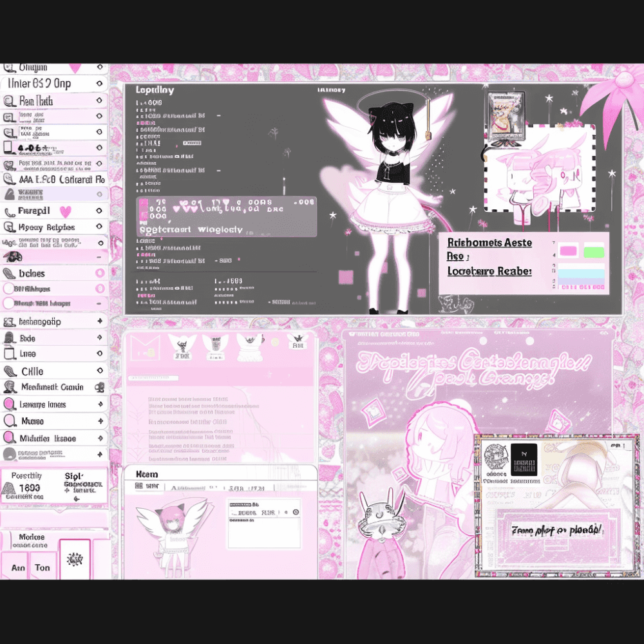Toggle the circle on the Rem row
This screenshot has width=644, height=644.
[x=99, y=100]
